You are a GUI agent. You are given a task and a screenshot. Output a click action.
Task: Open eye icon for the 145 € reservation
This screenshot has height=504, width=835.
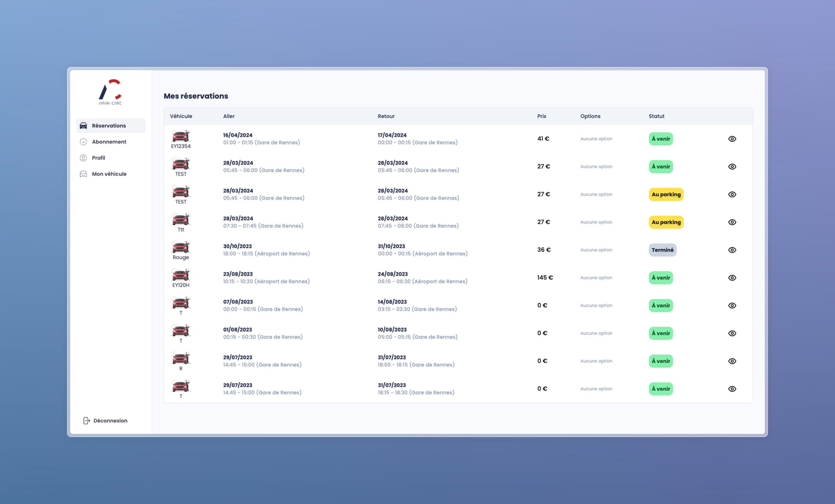click(732, 278)
